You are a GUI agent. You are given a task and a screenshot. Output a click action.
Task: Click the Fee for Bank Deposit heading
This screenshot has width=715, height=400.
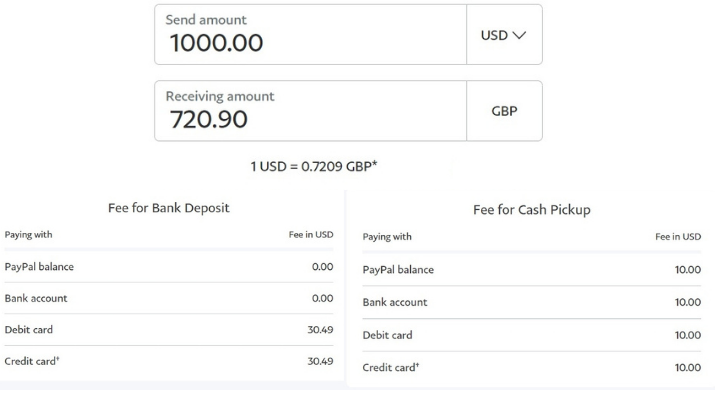click(x=169, y=208)
